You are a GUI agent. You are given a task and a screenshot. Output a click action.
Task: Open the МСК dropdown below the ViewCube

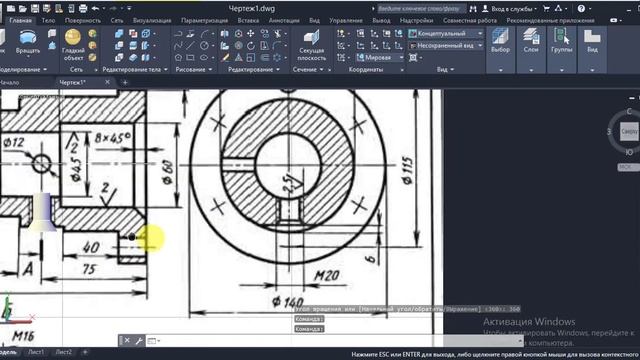click(x=629, y=167)
